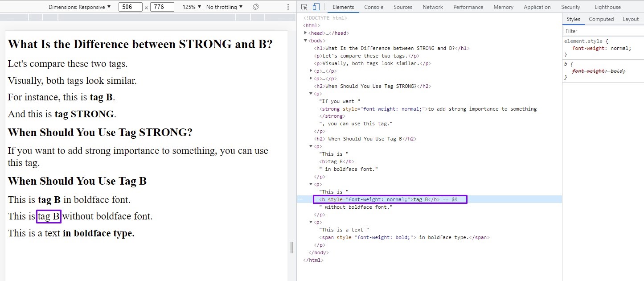Toggle the device toolbar icon
The height and width of the screenshot is (281, 644).
coord(316,7)
